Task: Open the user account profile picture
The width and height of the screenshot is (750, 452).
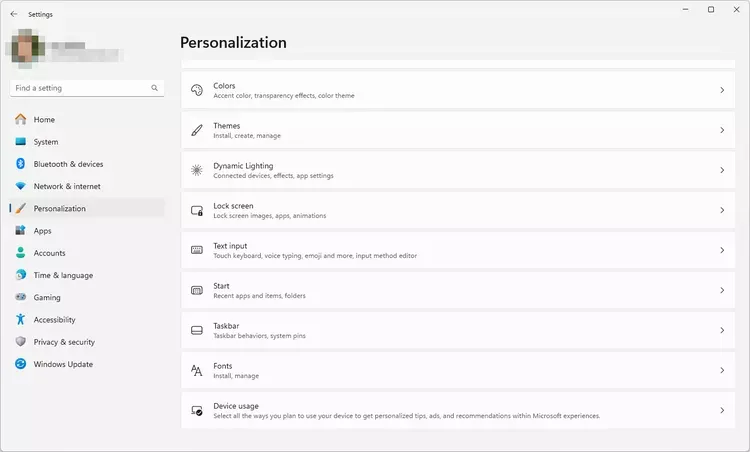Action: 27,49
